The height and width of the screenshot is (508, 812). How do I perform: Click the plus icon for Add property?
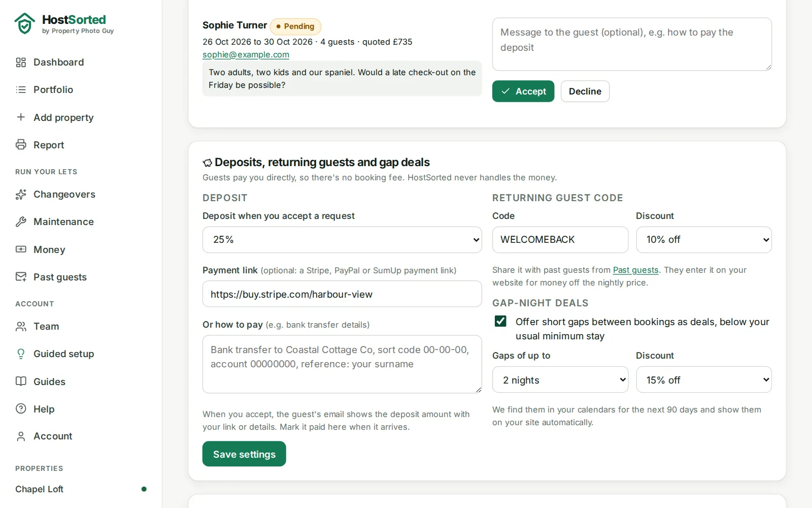tap(21, 117)
